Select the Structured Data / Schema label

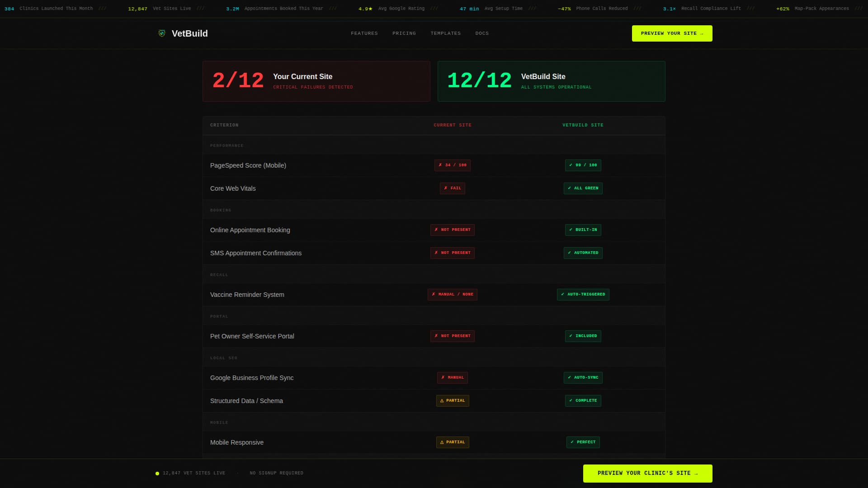[246, 401]
